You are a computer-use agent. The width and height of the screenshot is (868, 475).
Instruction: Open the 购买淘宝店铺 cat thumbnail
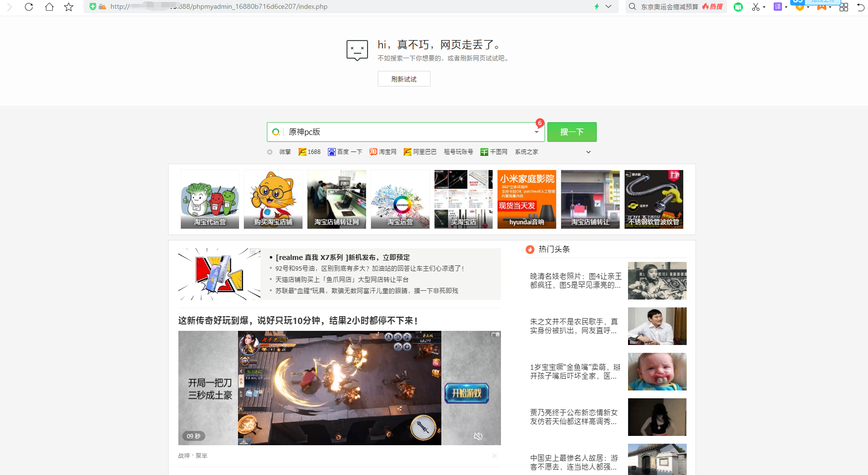pos(273,199)
